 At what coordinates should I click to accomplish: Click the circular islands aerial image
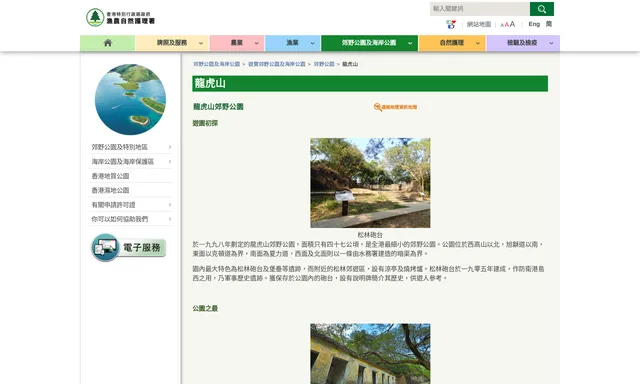130,99
